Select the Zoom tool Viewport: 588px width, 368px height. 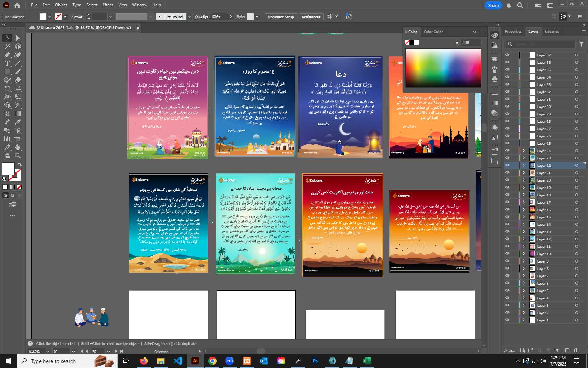point(18,156)
